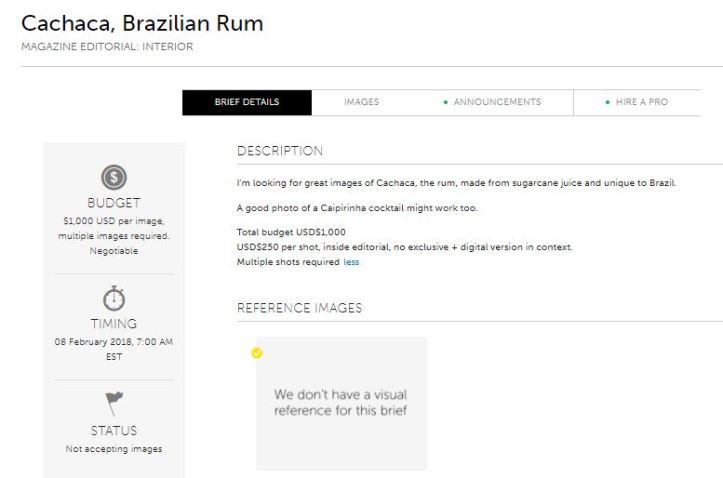The width and height of the screenshot is (723, 478).
Task: Click the Description section heading
Action: click(280, 151)
